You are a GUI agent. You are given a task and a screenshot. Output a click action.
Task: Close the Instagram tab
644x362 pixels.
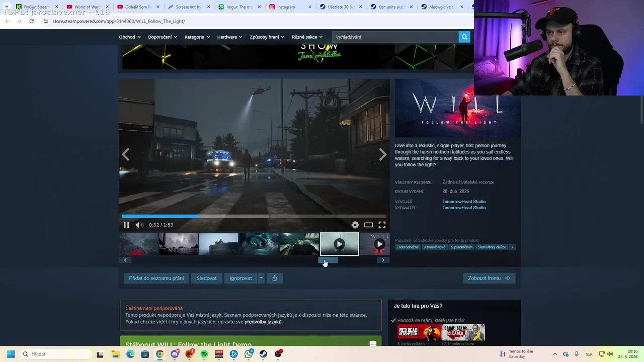point(310,7)
